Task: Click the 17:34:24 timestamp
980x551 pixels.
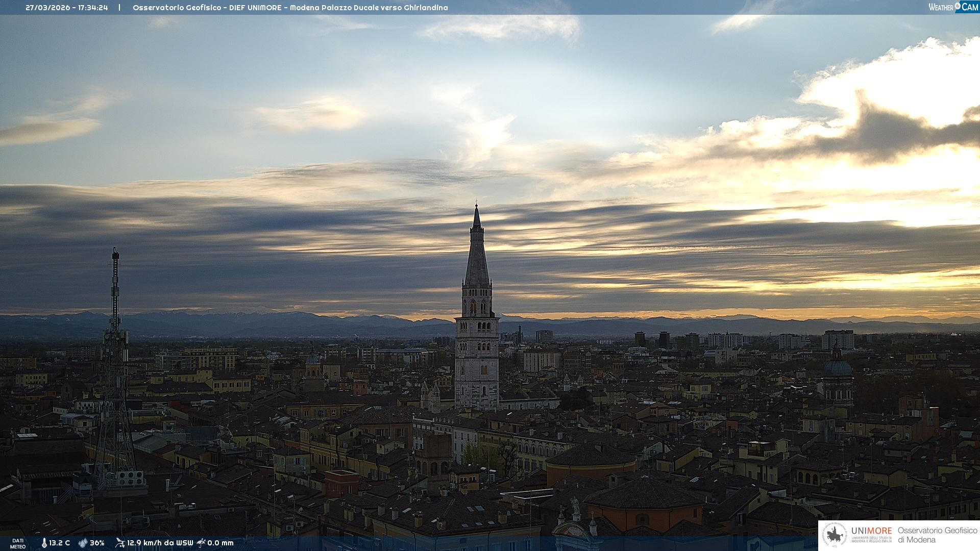Action: (x=93, y=8)
